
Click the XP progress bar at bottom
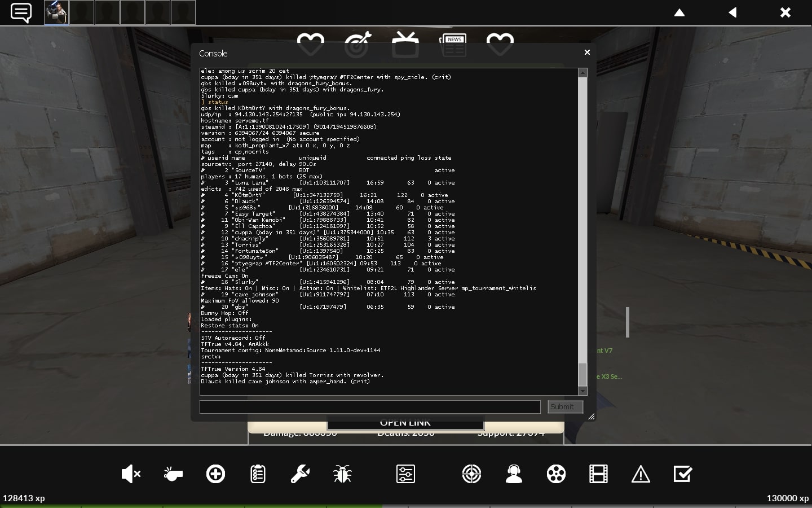click(x=406, y=506)
